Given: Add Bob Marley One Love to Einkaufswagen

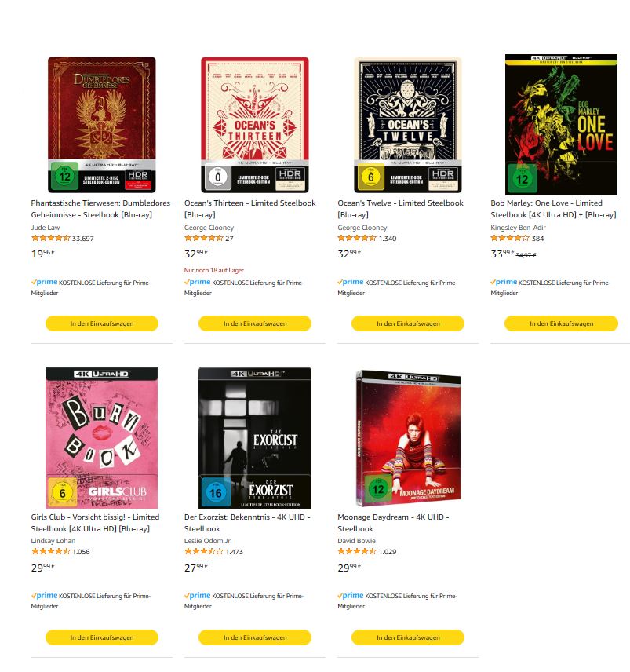Looking at the screenshot, I should (561, 323).
